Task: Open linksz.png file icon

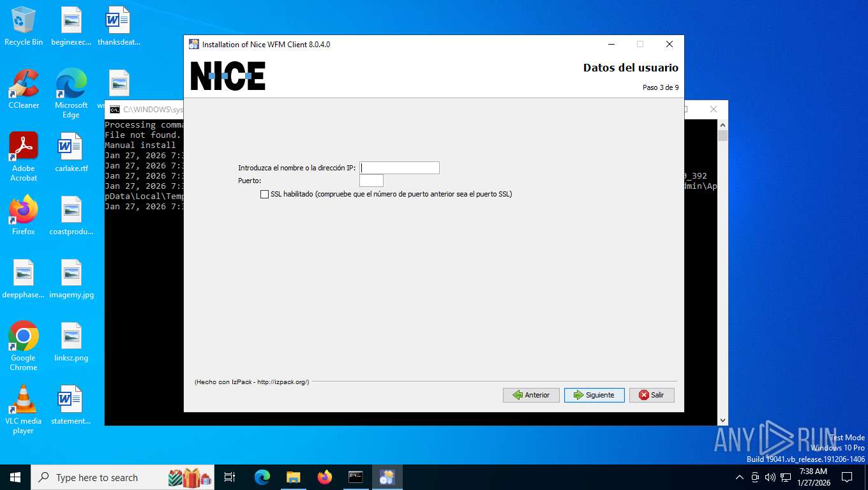Action: pos(71,342)
